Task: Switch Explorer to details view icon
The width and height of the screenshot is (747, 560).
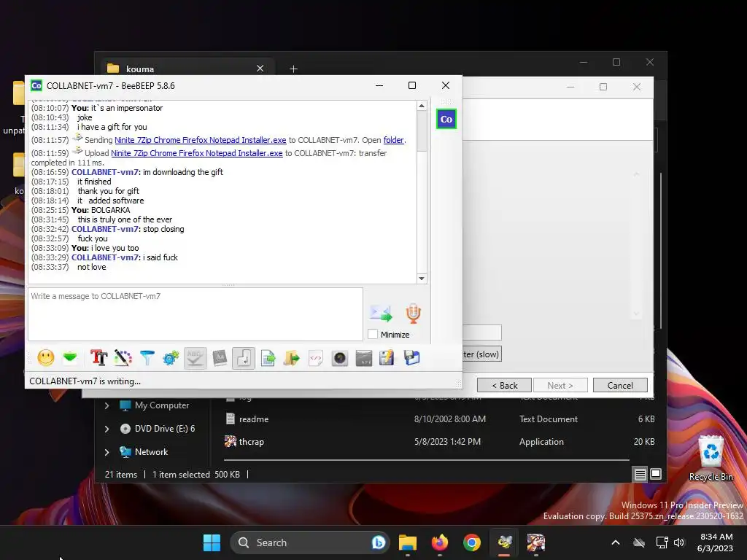Action: pyautogui.click(x=640, y=474)
